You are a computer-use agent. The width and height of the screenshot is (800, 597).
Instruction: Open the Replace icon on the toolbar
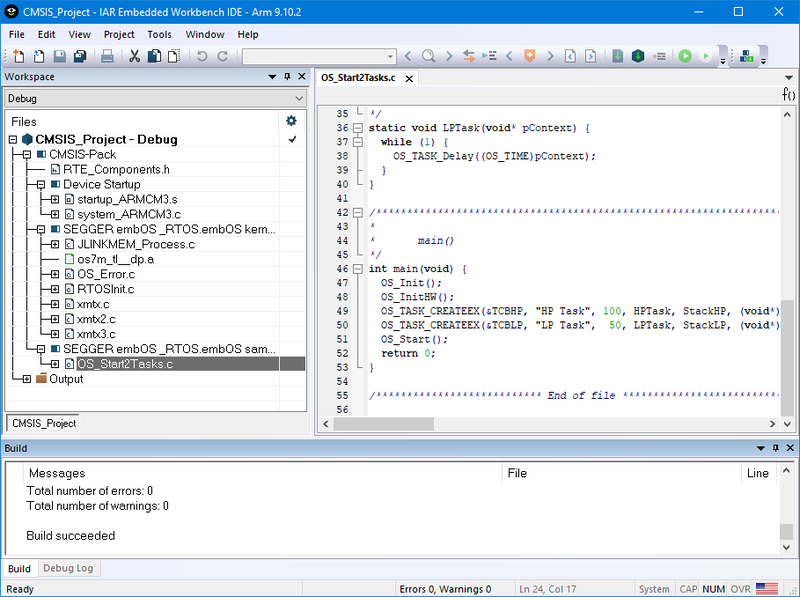[x=468, y=57]
